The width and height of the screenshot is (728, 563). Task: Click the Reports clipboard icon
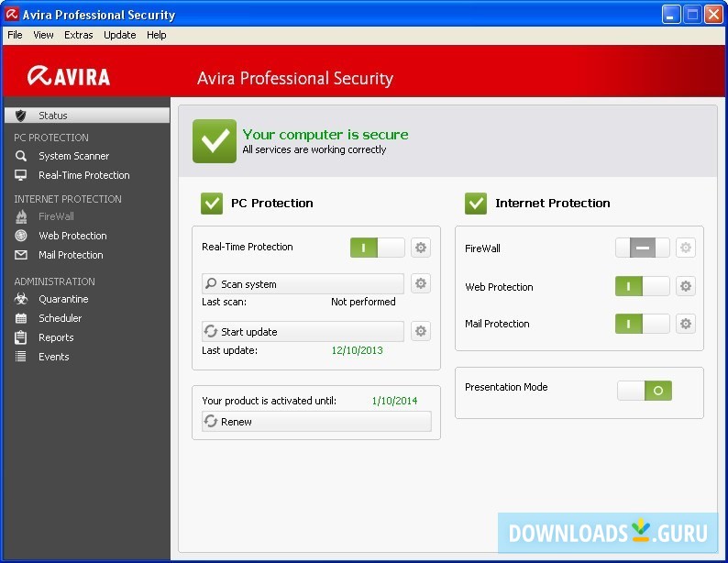pos(21,337)
